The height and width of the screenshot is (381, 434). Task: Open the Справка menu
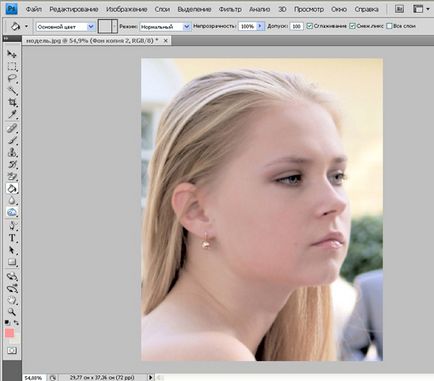pyautogui.click(x=366, y=9)
